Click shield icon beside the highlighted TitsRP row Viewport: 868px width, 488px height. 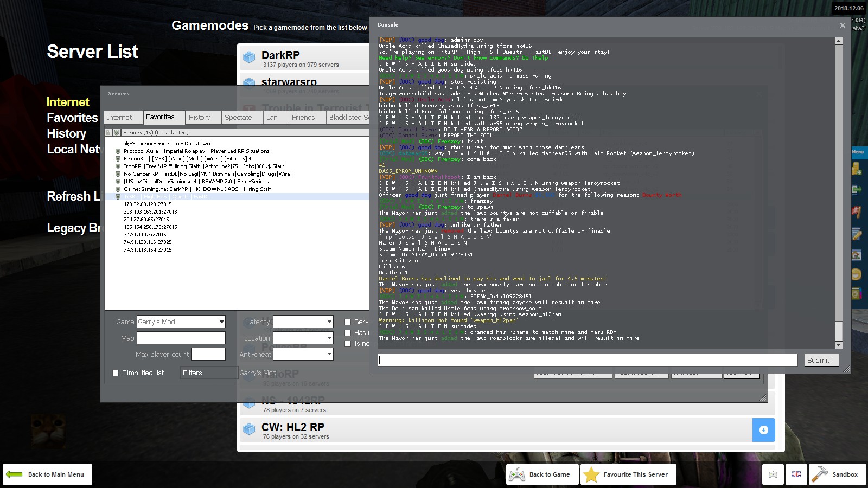(x=118, y=197)
